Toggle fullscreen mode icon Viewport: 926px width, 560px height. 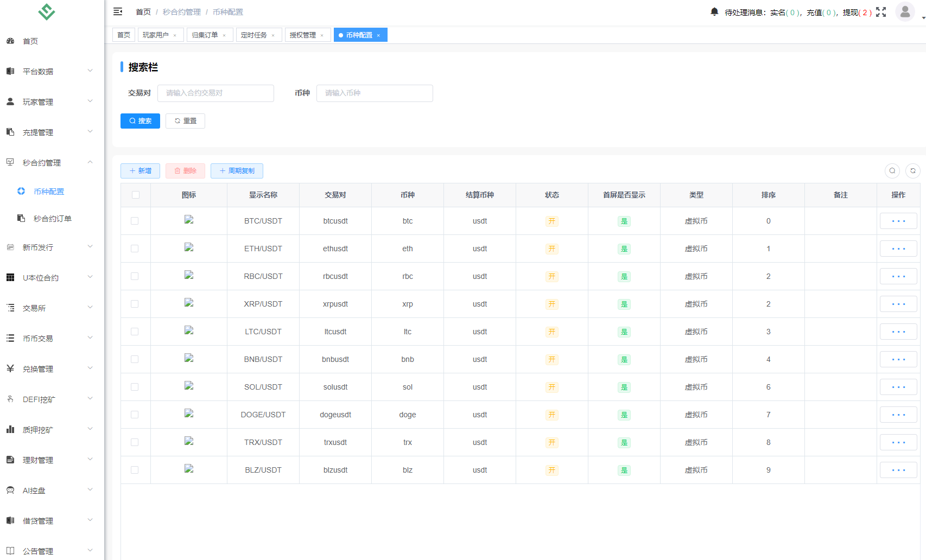881,12
